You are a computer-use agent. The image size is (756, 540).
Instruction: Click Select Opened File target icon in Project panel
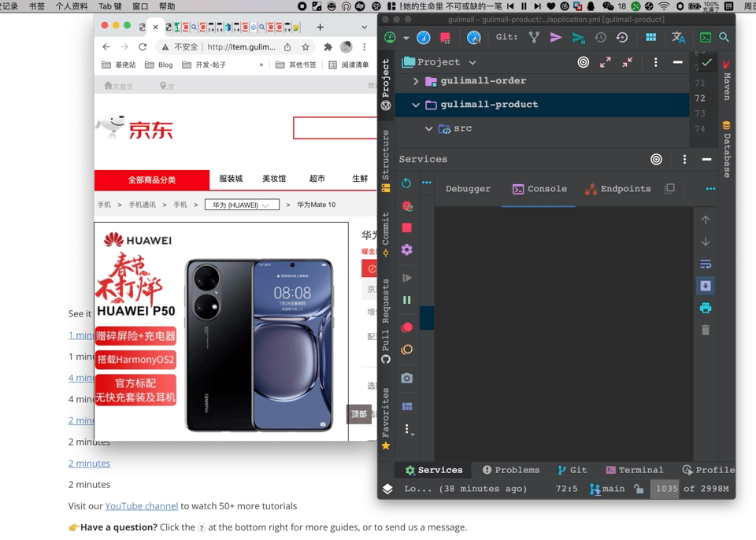(584, 62)
